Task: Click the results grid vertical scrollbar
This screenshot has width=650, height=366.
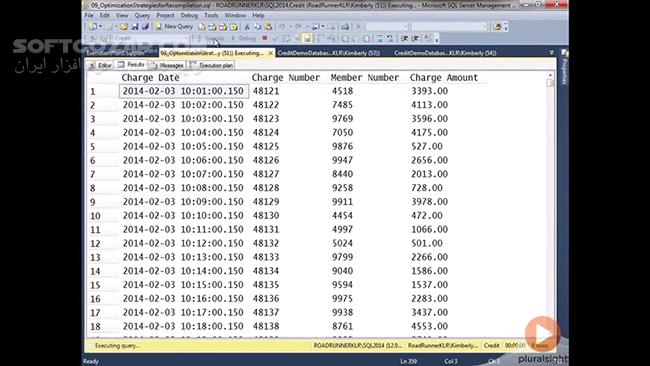Action: [550, 204]
